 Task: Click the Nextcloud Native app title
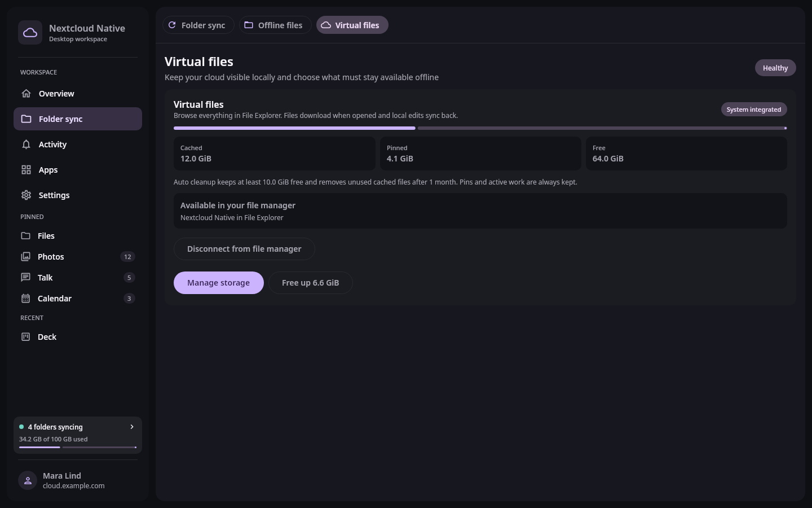tap(87, 28)
